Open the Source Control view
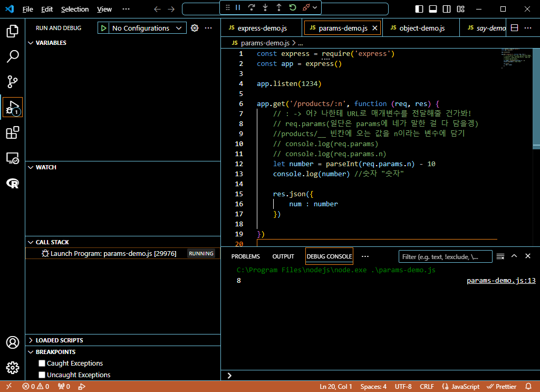Image resolution: width=540 pixels, height=392 pixels. 13,82
